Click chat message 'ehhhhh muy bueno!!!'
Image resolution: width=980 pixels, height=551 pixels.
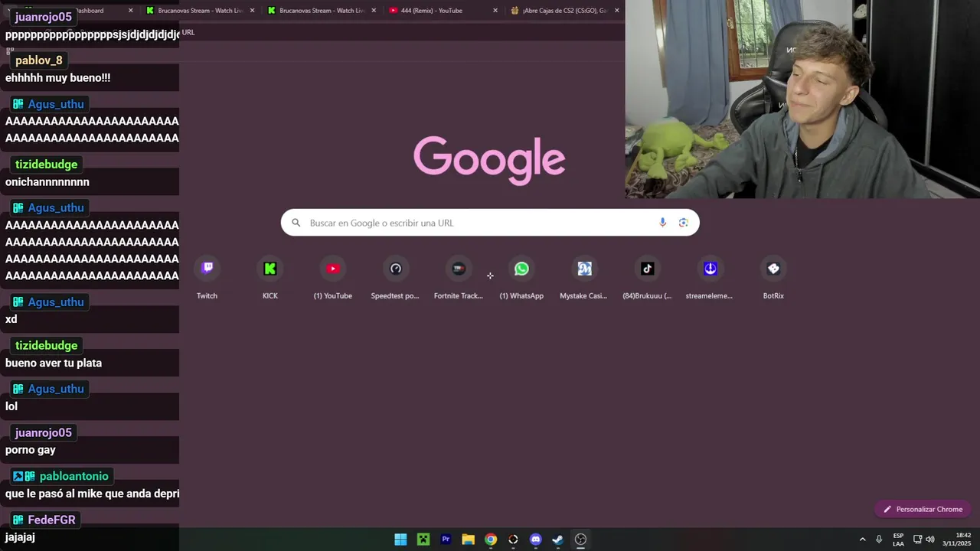pyautogui.click(x=58, y=78)
